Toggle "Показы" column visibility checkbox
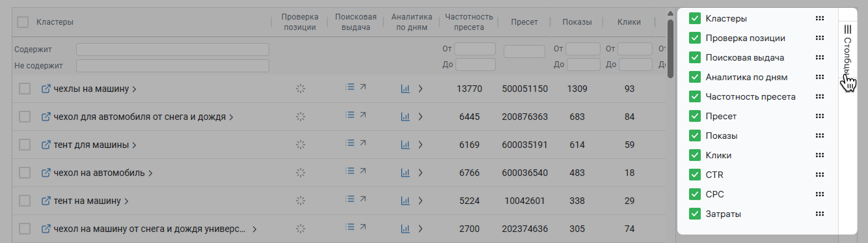The image size is (868, 243). tap(695, 136)
